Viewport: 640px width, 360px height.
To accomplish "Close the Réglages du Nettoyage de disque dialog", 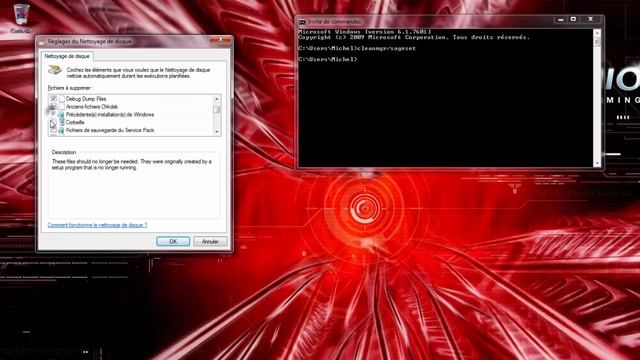I will tap(220, 40).
